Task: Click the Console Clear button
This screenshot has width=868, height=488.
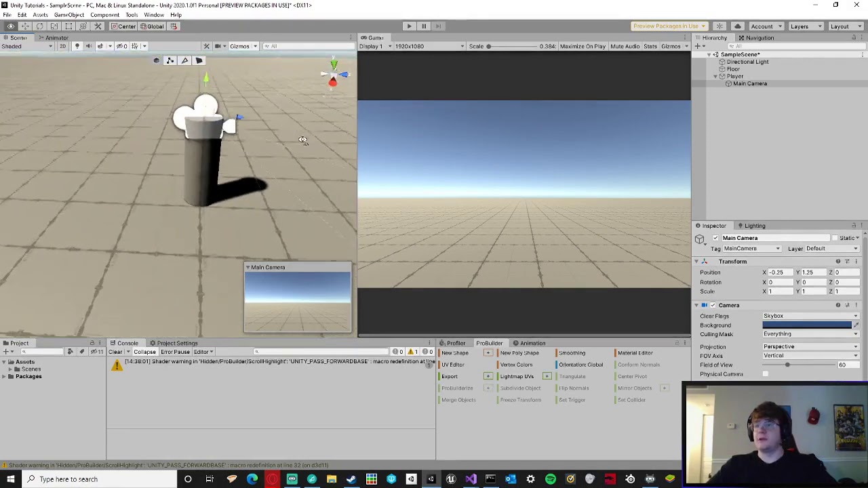Action: point(116,352)
